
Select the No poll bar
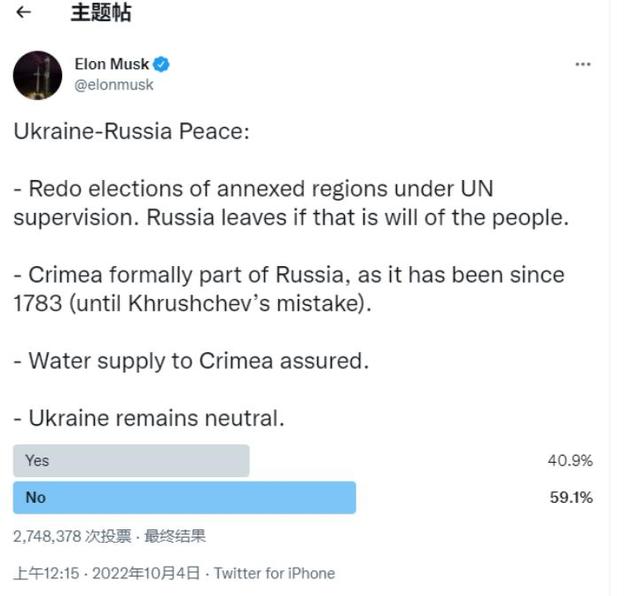point(184,497)
